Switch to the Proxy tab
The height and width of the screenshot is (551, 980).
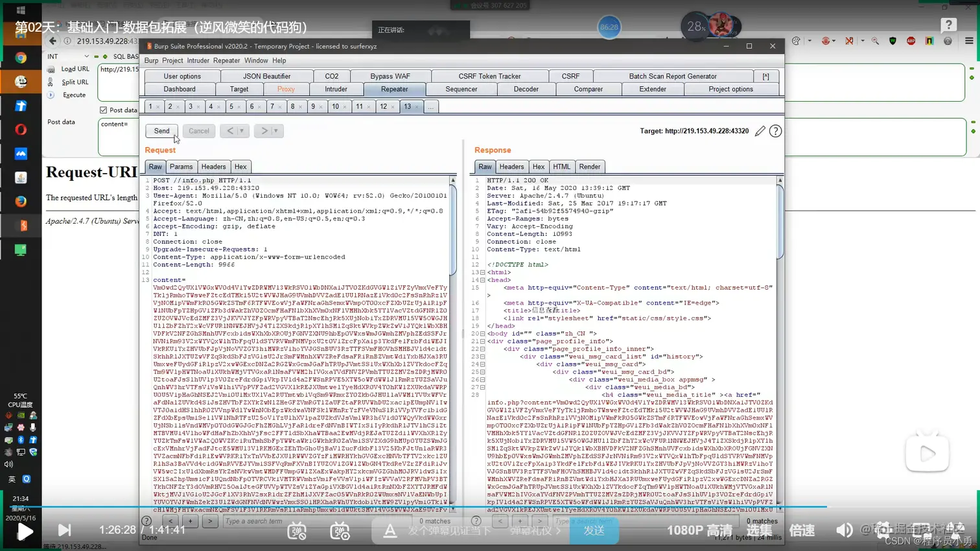286,89
